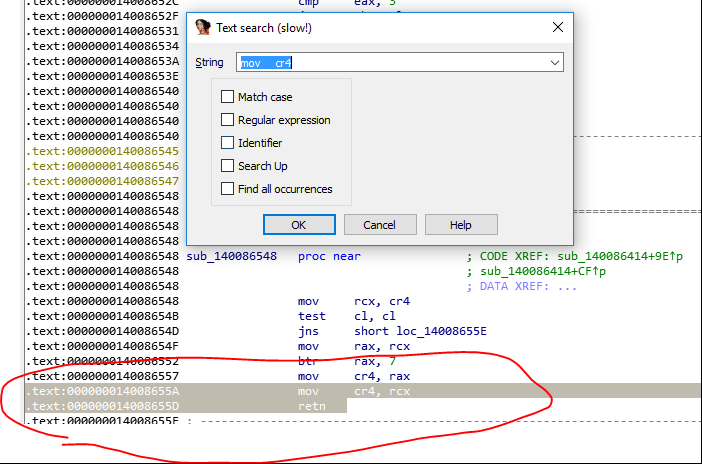Viewport: 702px width, 464px height.
Task: Check the Identifier checkbox
Action: tap(228, 143)
